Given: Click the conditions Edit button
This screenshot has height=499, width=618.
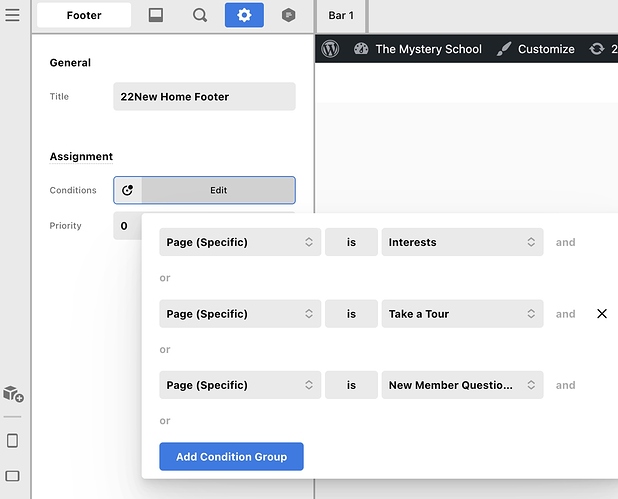Looking at the screenshot, I should [218, 190].
